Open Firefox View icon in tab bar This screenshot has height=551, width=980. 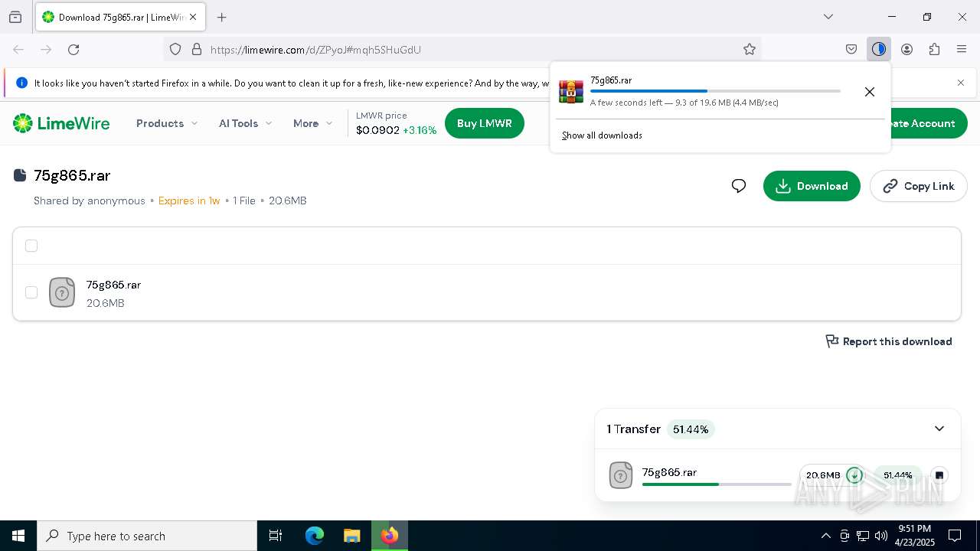coord(15,17)
